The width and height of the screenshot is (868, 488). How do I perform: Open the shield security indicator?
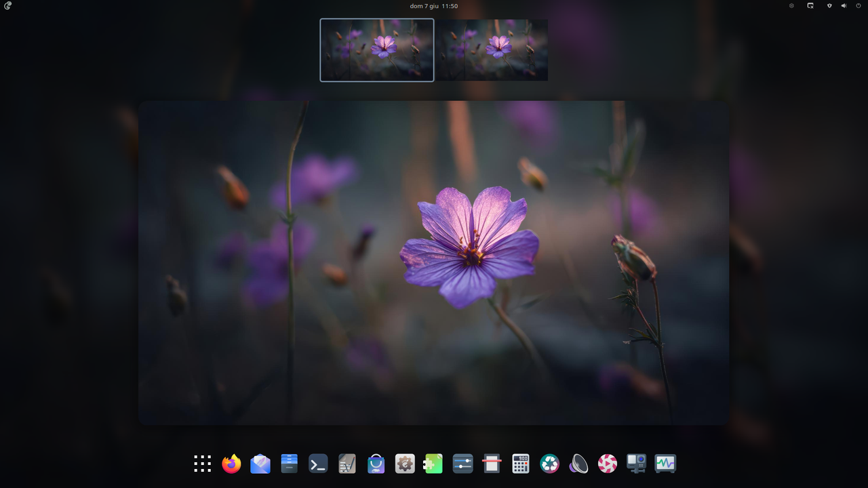click(x=829, y=5)
